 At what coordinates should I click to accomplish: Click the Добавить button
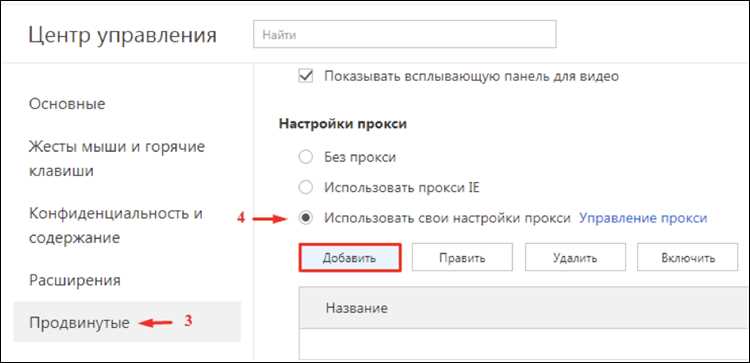(350, 258)
